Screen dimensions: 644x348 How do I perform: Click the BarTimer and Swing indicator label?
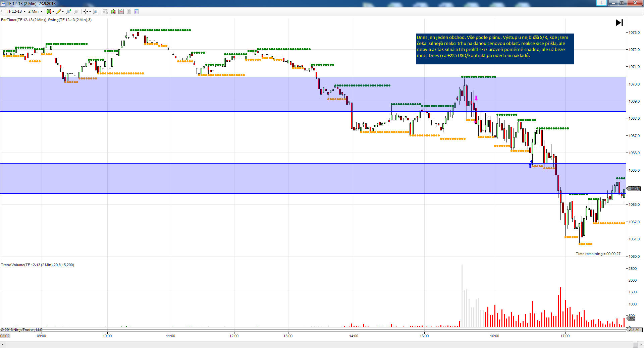[46, 20]
